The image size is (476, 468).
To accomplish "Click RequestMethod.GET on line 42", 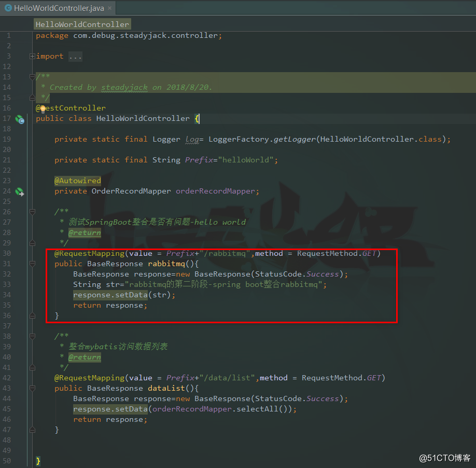I will point(341,378).
